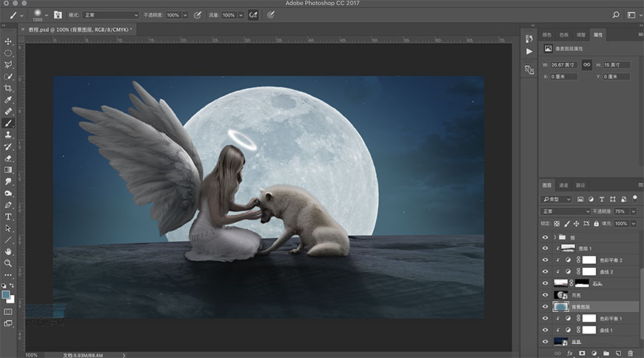
Task: Select the Gradient tool
Action: pos(8,169)
